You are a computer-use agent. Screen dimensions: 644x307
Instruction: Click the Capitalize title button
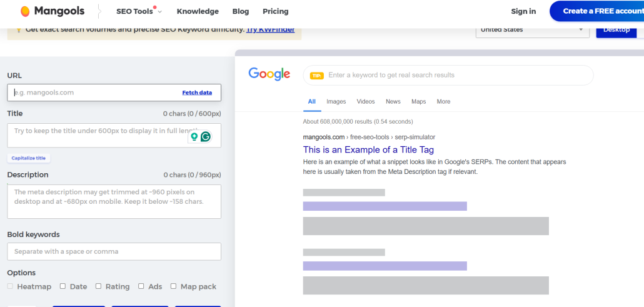point(29,158)
